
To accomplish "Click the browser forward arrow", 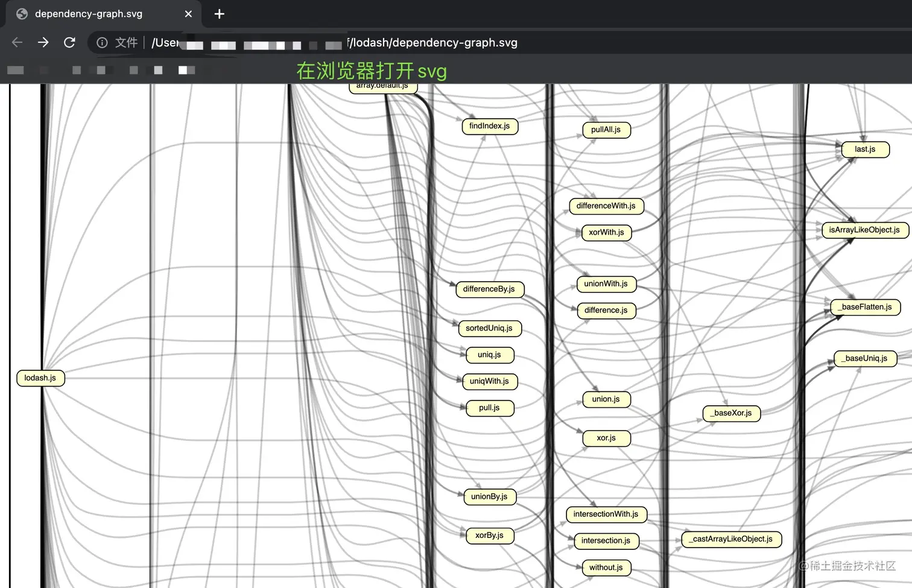I will [x=43, y=42].
